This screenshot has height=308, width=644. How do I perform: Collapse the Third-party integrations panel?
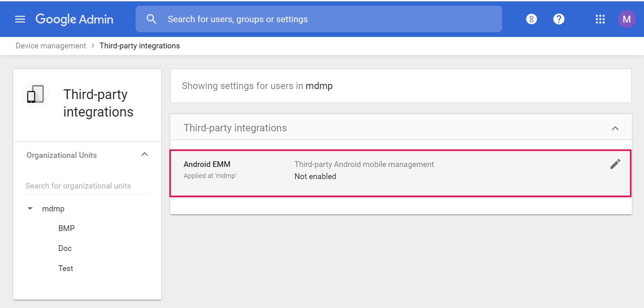tap(615, 128)
